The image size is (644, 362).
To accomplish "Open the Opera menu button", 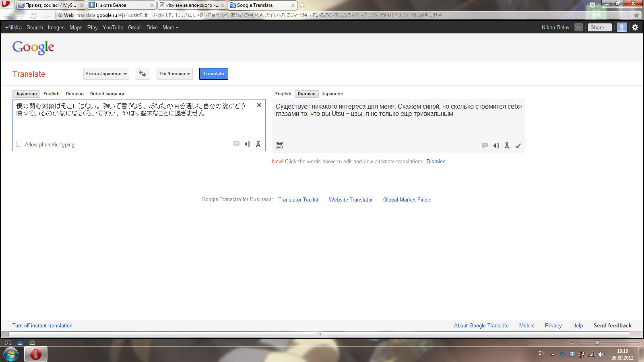I will pos(7,4).
